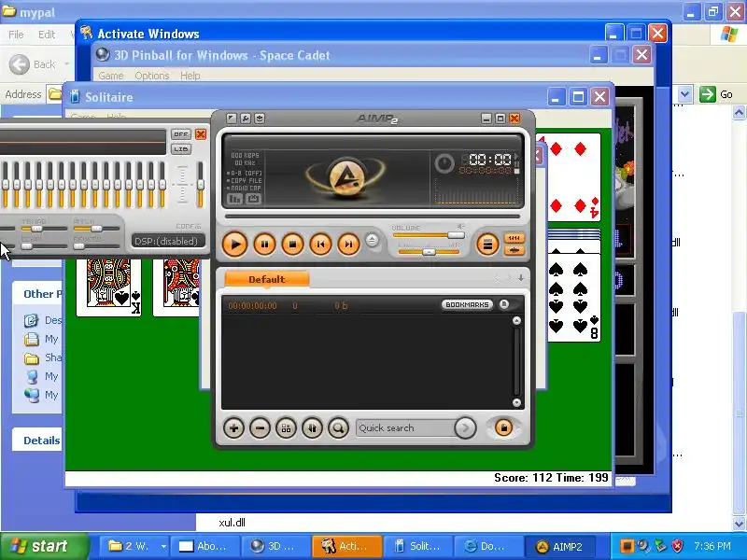Open the BOOKMARKS button in the playlist
The image size is (747, 560).
[x=467, y=304]
